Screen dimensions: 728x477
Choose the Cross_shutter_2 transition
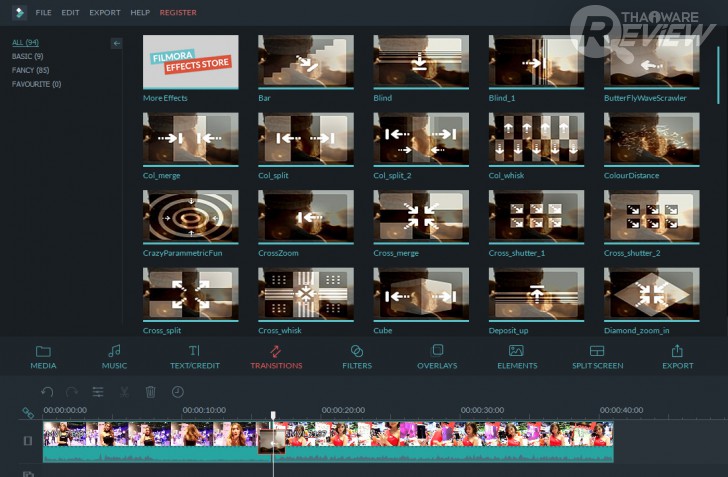click(651, 217)
